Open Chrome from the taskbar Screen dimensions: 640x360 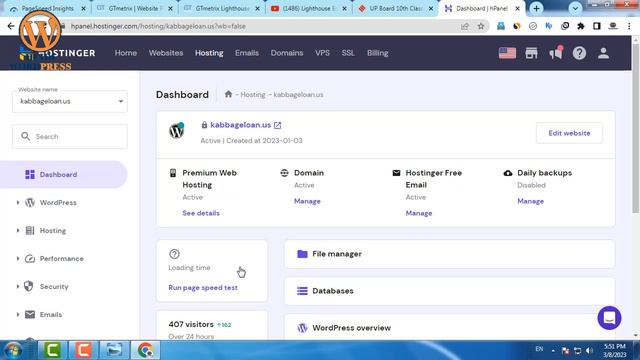pyautogui.click(x=145, y=350)
